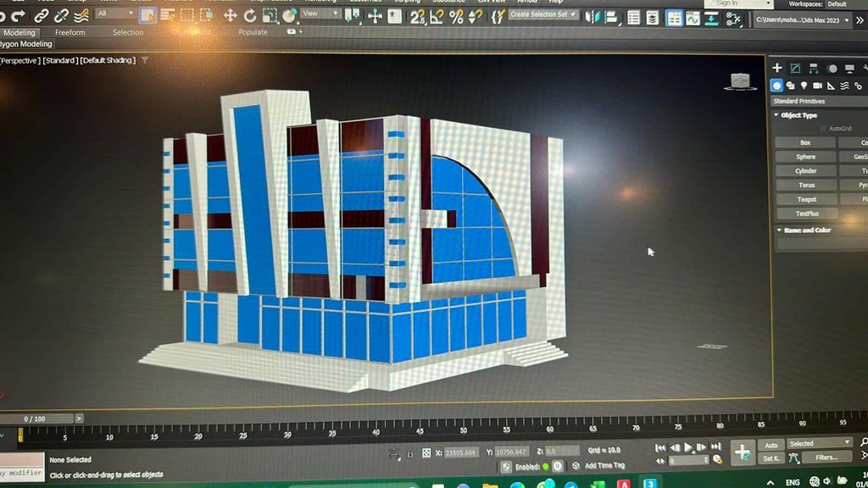Activate the Select and Rotate tool

(250, 15)
